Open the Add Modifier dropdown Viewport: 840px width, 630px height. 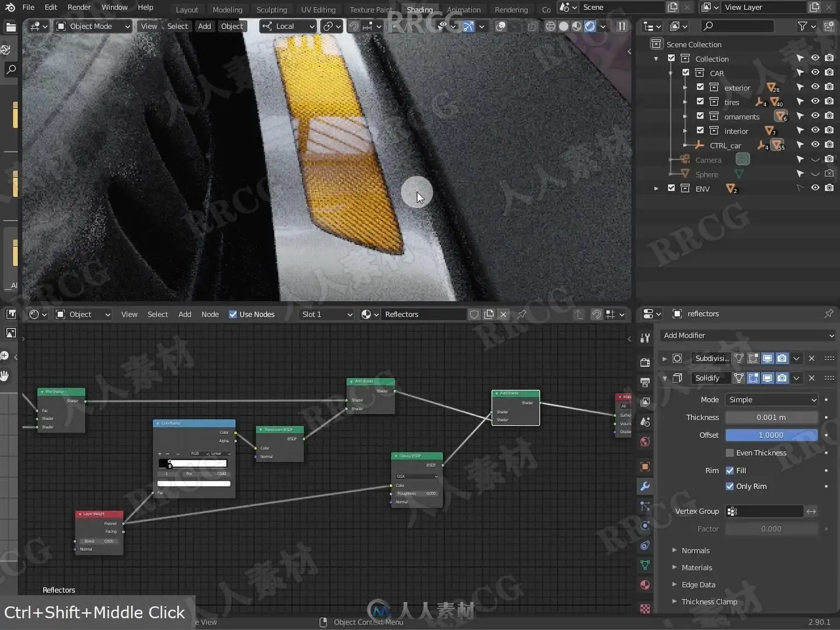tap(748, 335)
